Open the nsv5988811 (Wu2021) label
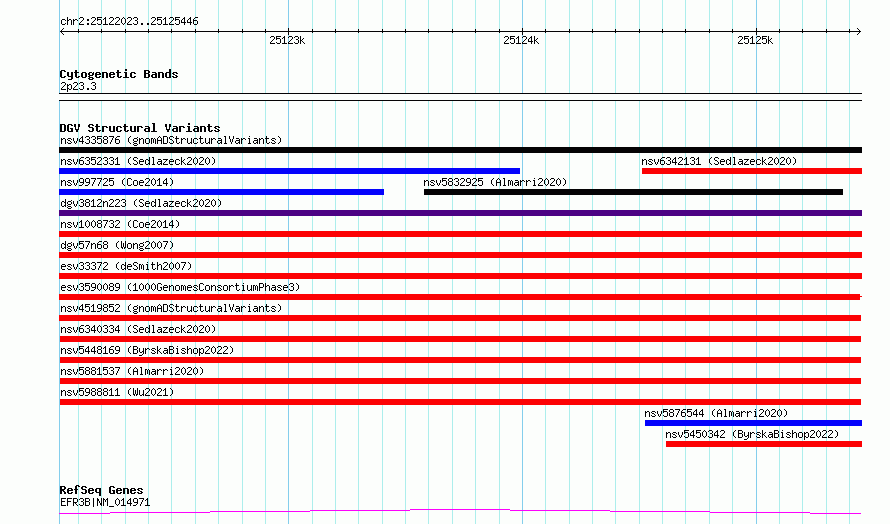The height and width of the screenshot is (524, 890). [117, 392]
